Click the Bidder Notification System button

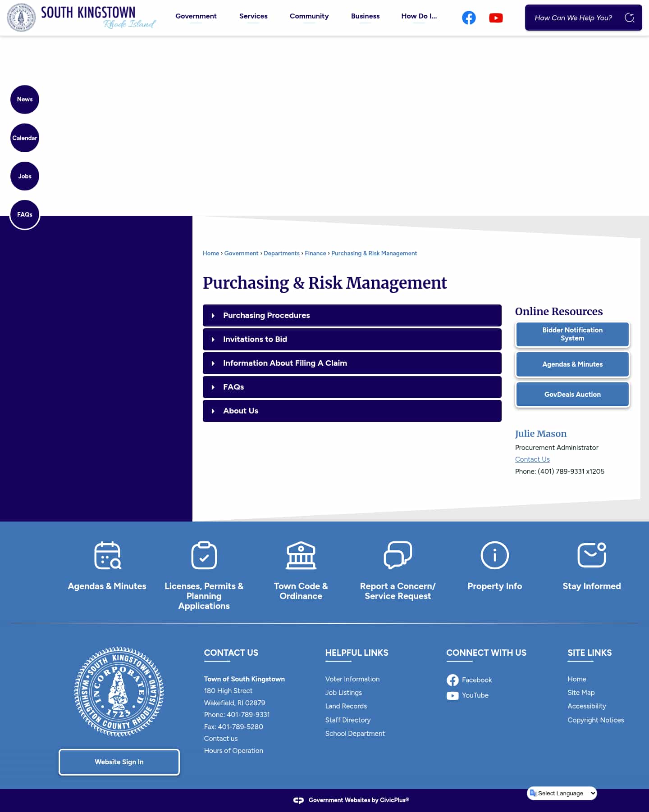(572, 334)
